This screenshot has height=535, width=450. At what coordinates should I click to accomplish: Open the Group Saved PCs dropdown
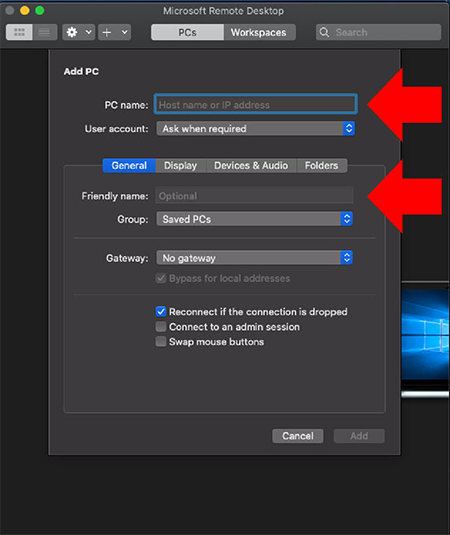(x=255, y=219)
